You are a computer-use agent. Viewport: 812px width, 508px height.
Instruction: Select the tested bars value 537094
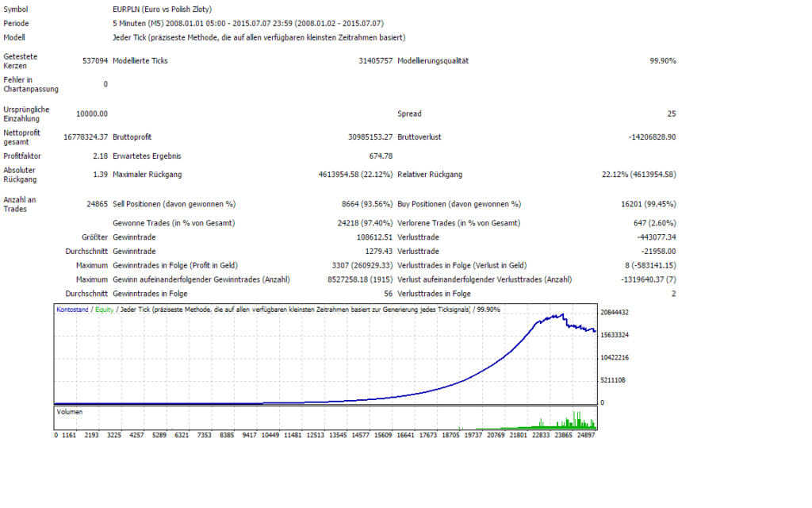[x=95, y=60]
